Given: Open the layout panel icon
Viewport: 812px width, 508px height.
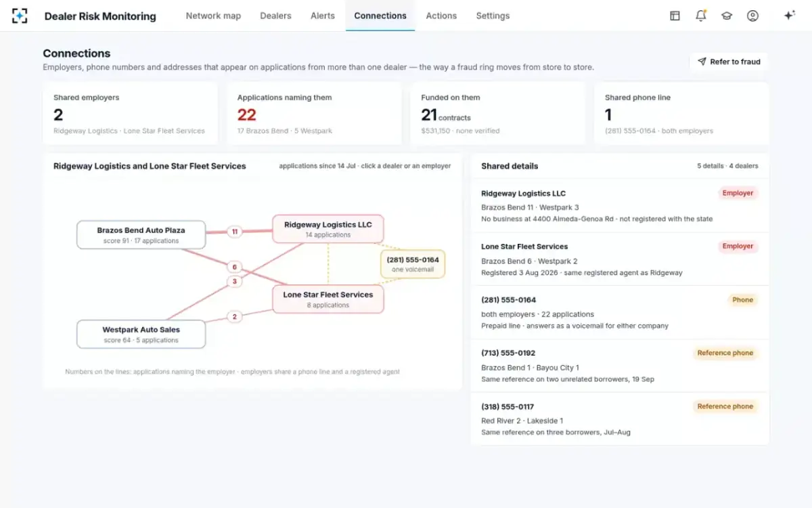Looking at the screenshot, I should pyautogui.click(x=675, y=16).
